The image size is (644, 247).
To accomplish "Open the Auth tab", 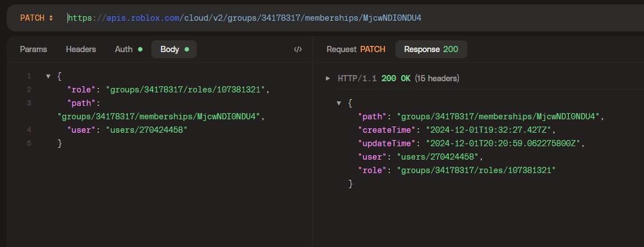I will pyautogui.click(x=128, y=49).
